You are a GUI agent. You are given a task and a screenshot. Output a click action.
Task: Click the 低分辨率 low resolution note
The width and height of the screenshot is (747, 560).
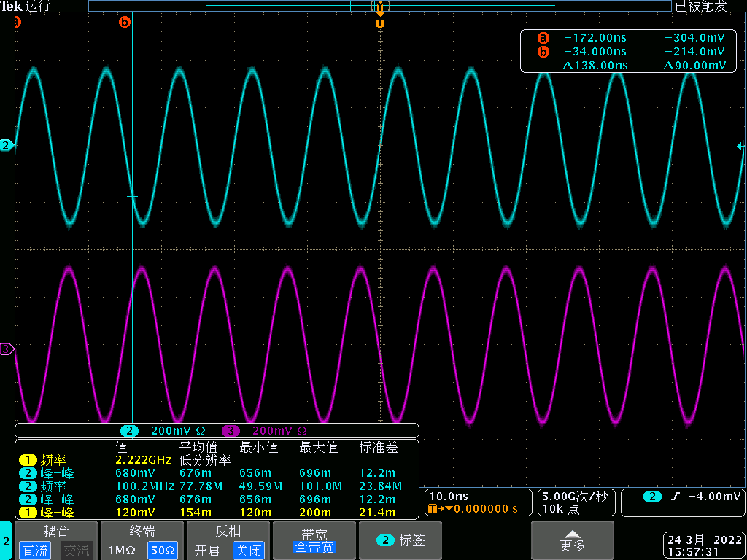[205, 460]
